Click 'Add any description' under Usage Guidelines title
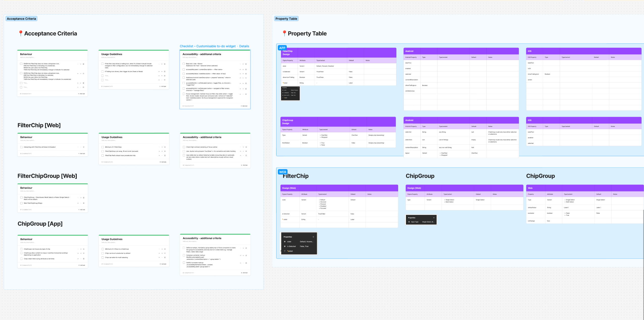The width and height of the screenshot is (644, 320). (x=108, y=57)
